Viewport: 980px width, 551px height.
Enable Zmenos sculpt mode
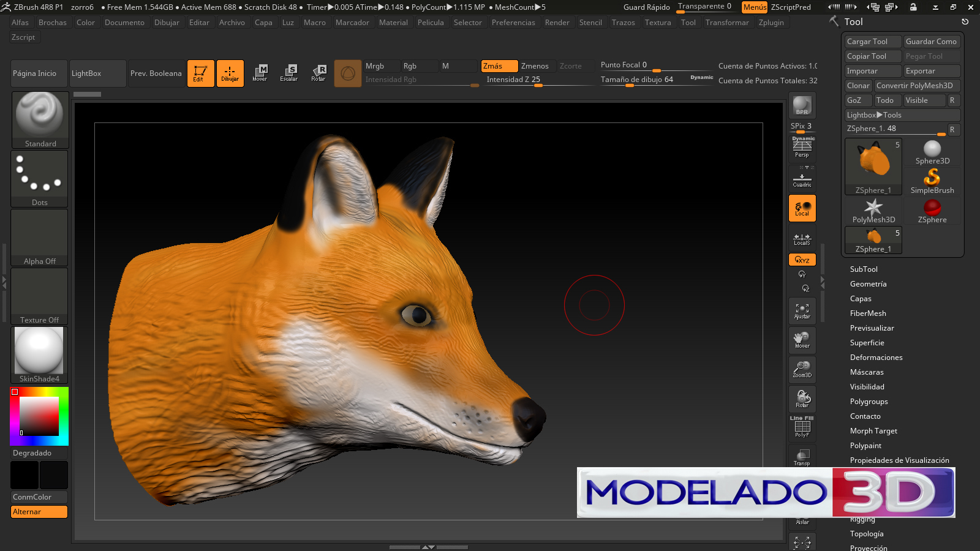pyautogui.click(x=535, y=66)
